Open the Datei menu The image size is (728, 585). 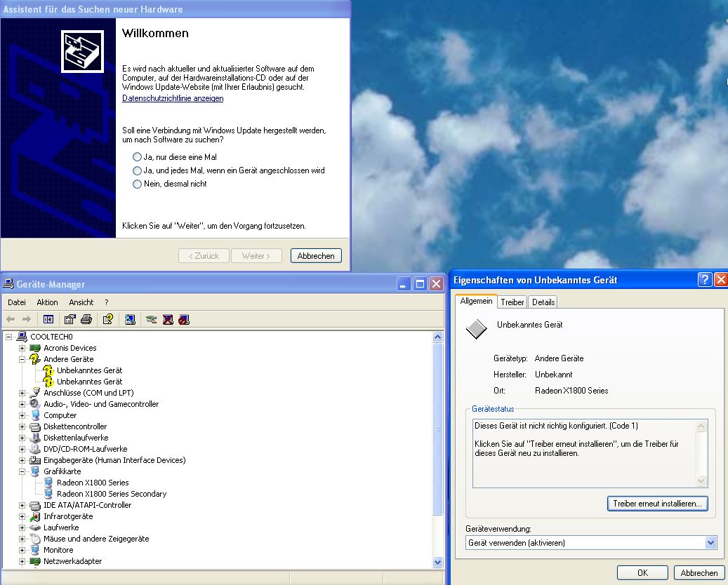click(17, 302)
